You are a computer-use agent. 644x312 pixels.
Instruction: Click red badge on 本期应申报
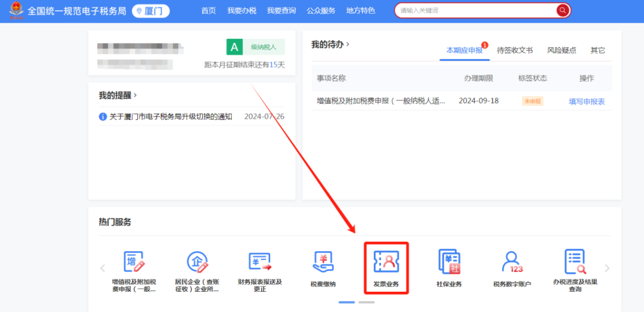pos(485,45)
